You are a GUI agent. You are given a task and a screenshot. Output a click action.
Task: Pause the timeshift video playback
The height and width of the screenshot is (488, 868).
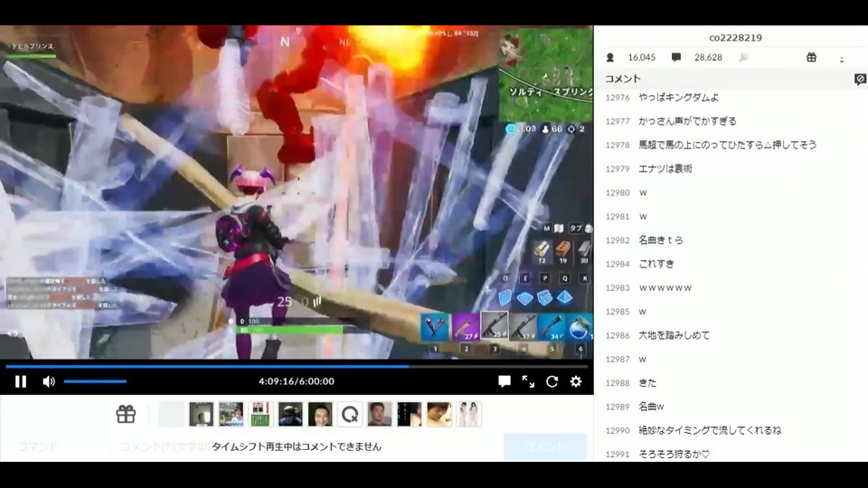(x=21, y=381)
